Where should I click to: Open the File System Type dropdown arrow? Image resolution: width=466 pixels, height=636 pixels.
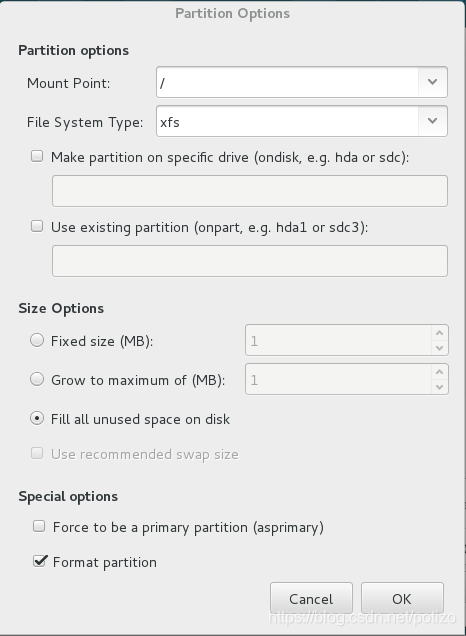coord(432,121)
